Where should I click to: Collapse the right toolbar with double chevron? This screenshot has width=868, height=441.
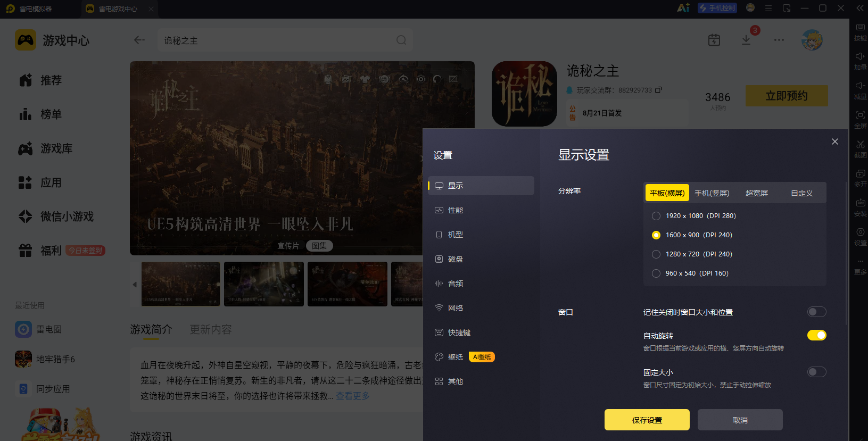coord(860,8)
